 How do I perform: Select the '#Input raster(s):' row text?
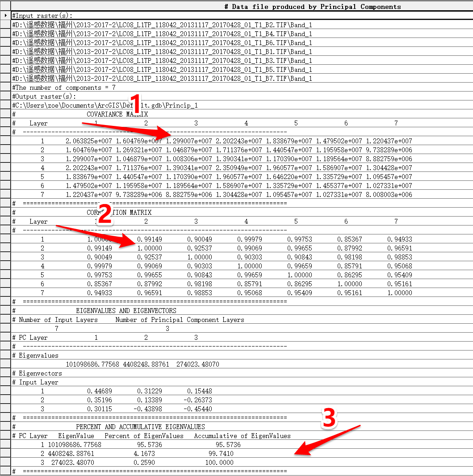42,16
